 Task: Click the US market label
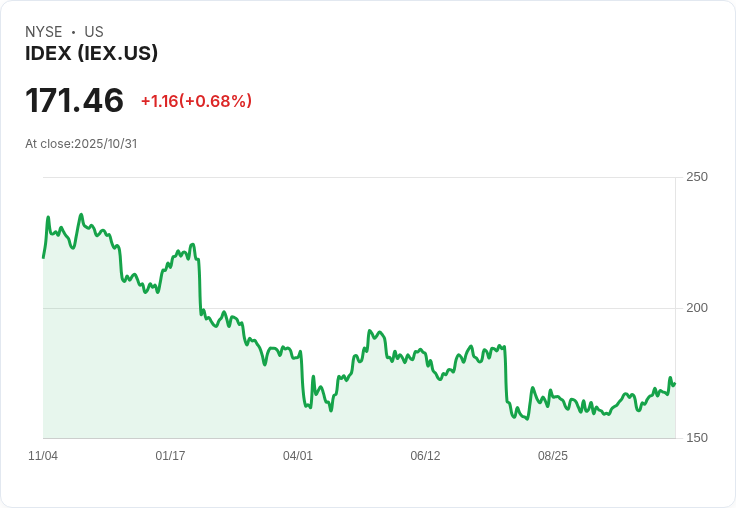[94, 32]
